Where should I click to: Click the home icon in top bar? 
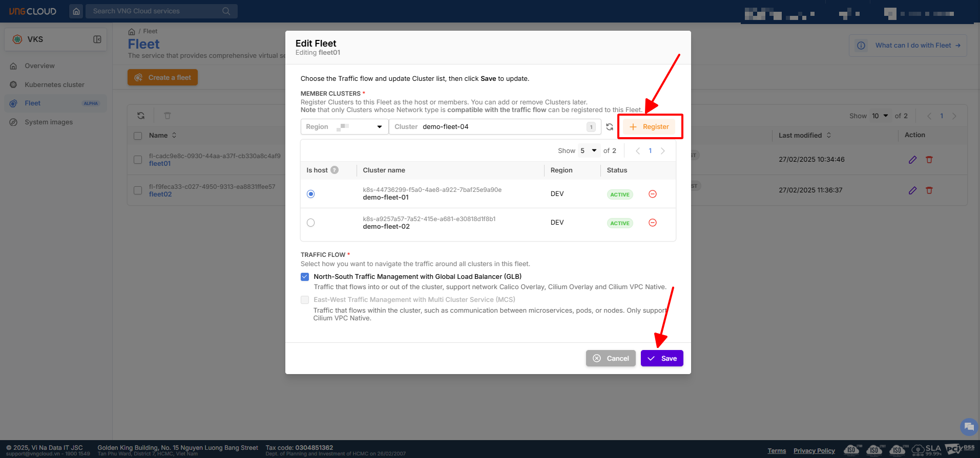point(76,11)
